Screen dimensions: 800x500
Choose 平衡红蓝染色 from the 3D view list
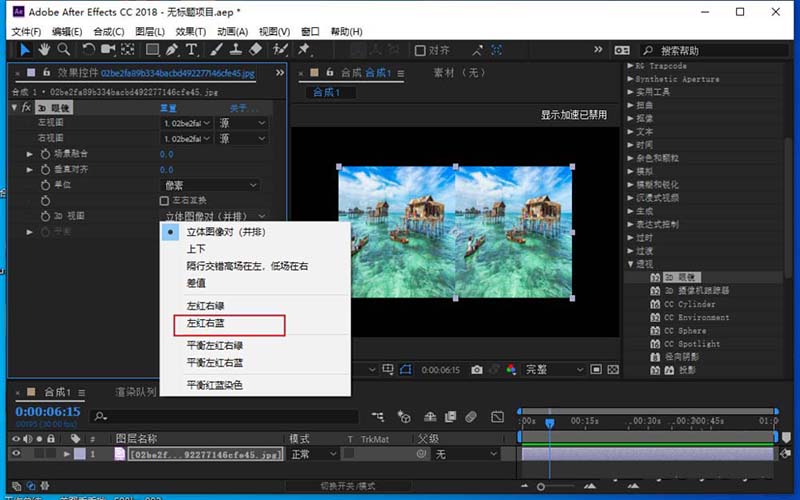[x=215, y=385]
